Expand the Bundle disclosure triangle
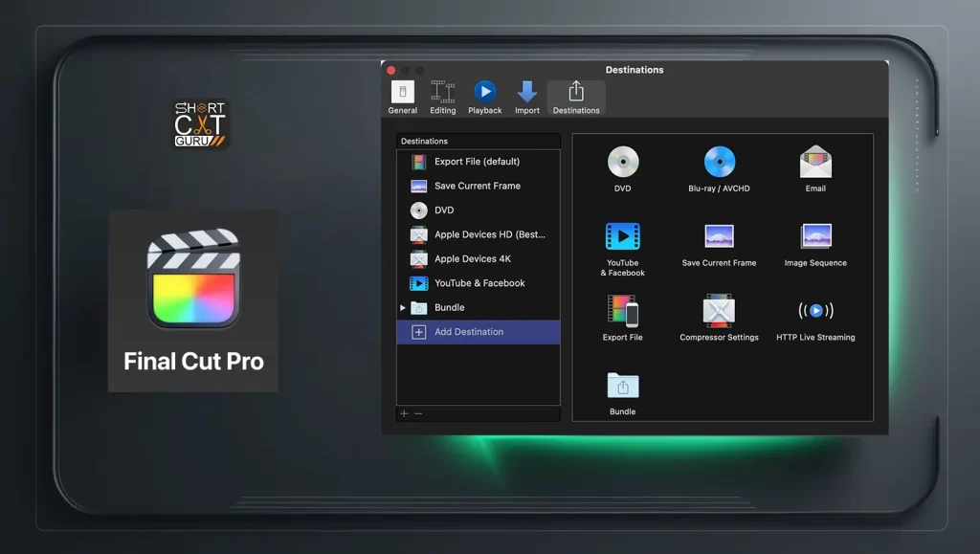The image size is (980, 554). pos(403,308)
